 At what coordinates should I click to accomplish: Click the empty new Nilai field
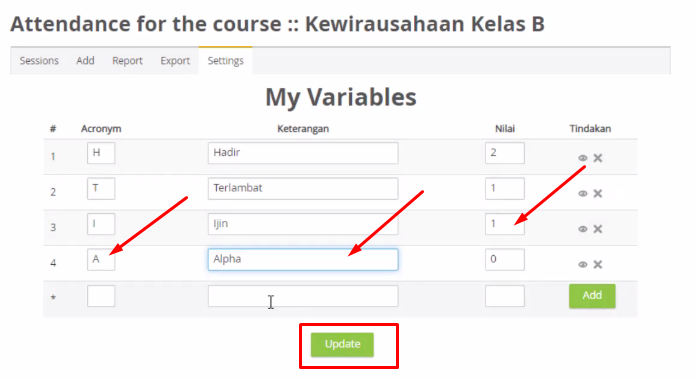[505, 296]
